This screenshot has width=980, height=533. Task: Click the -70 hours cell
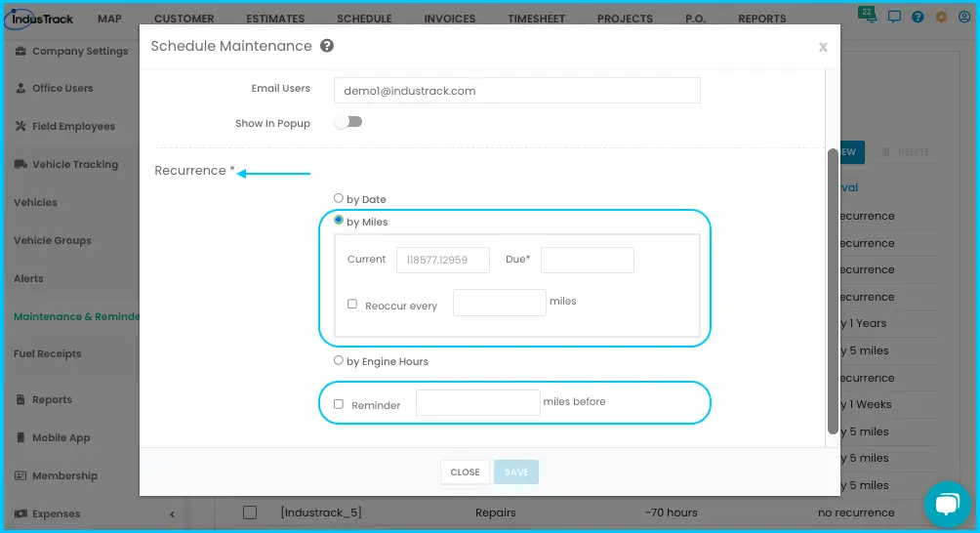(672, 512)
